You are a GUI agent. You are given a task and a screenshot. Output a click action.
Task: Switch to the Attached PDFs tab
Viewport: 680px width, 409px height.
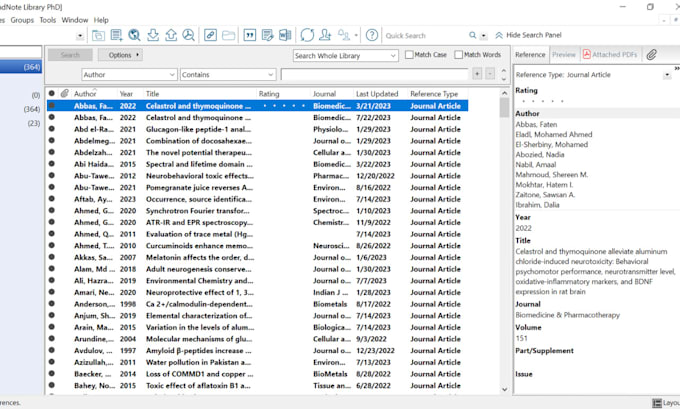click(610, 55)
